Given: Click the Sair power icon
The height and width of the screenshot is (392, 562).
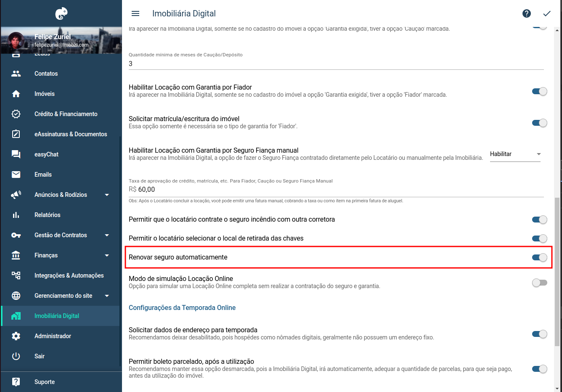Looking at the screenshot, I should click(16, 356).
